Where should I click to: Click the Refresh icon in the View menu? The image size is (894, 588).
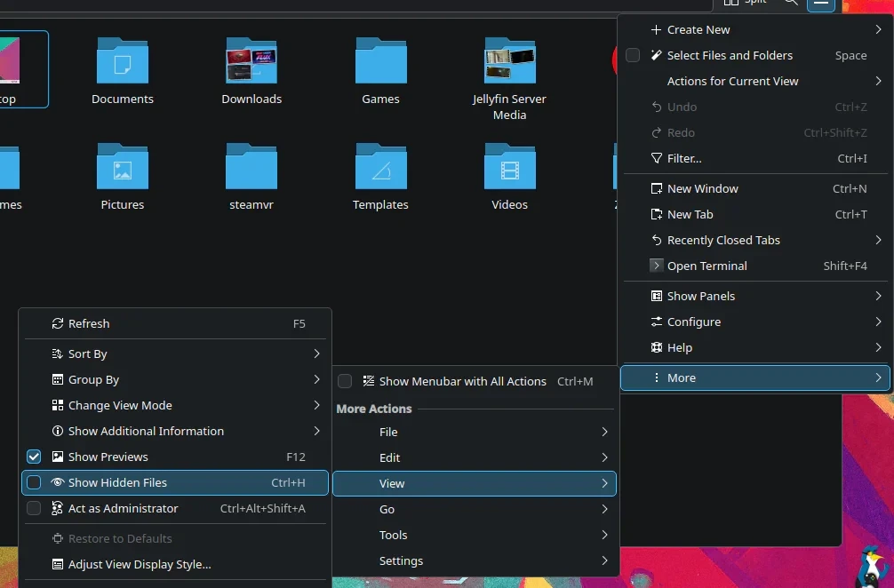[x=58, y=323]
